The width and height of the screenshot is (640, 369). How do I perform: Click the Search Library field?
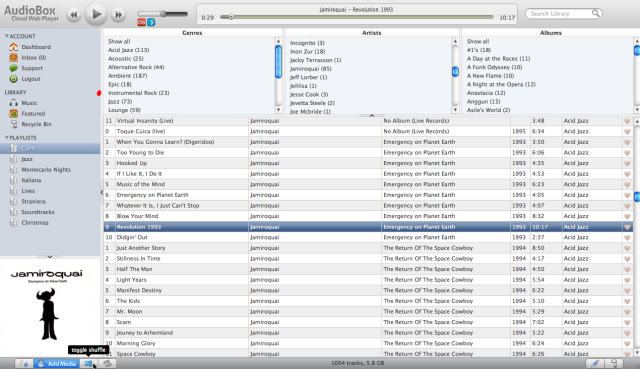click(564, 14)
